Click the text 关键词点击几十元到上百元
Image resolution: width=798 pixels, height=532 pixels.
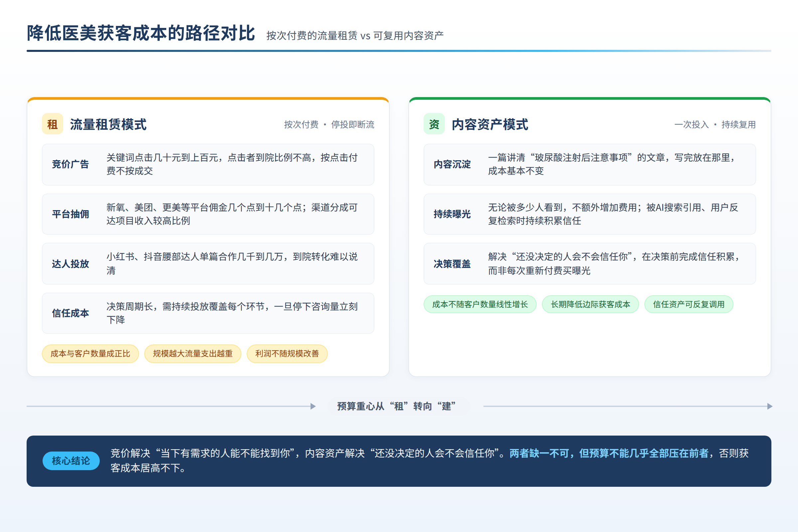point(162,157)
